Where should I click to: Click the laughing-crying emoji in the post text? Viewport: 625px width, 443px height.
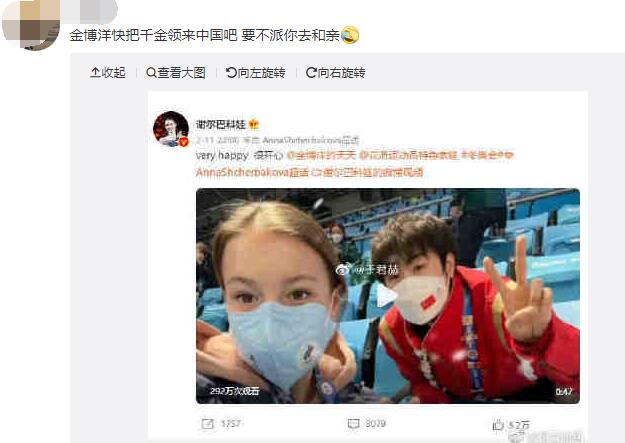(x=350, y=35)
